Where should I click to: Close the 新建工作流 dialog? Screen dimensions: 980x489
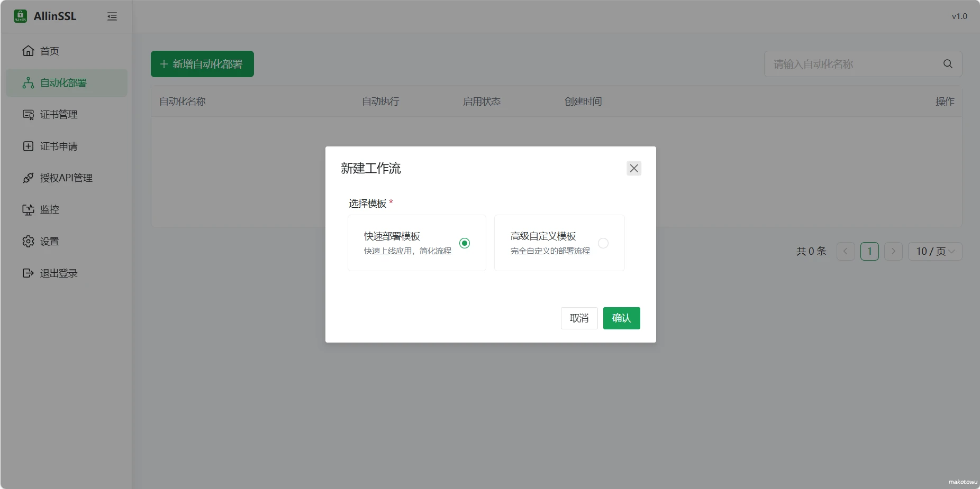634,168
